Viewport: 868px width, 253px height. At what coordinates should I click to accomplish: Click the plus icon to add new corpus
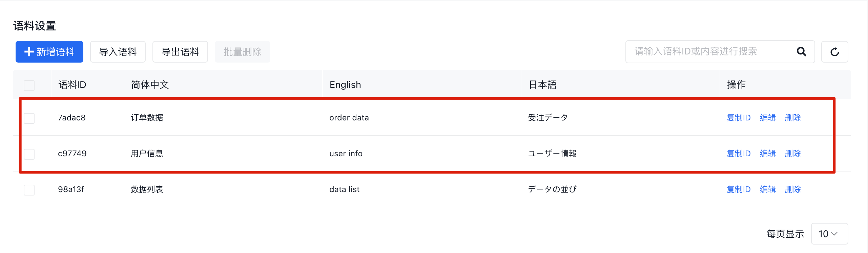click(x=28, y=51)
